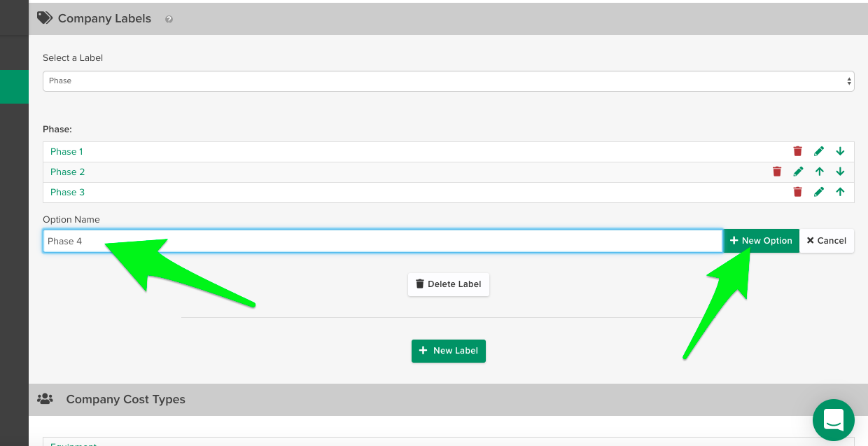This screenshot has height=446, width=868.
Task: Delete the Phase 2 option
Action: (x=776, y=172)
